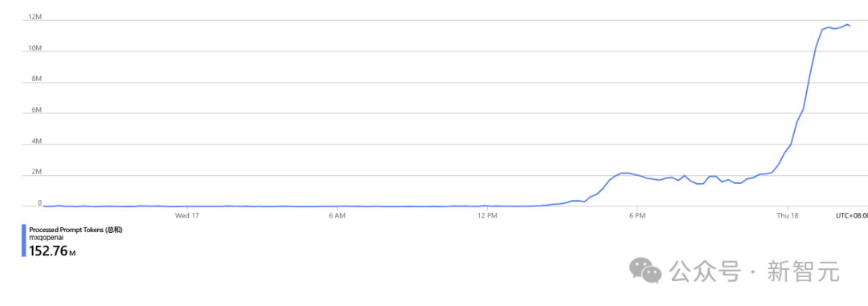868x306 pixels.
Task: Click the 12 PM time axis label
Action: coord(487,215)
